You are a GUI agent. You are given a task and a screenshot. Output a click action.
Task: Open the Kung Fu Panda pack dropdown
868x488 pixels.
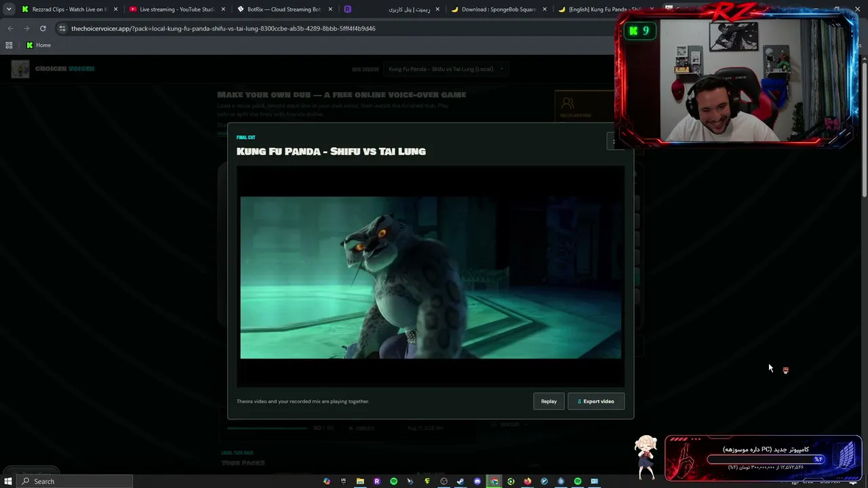click(x=446, y=68)
